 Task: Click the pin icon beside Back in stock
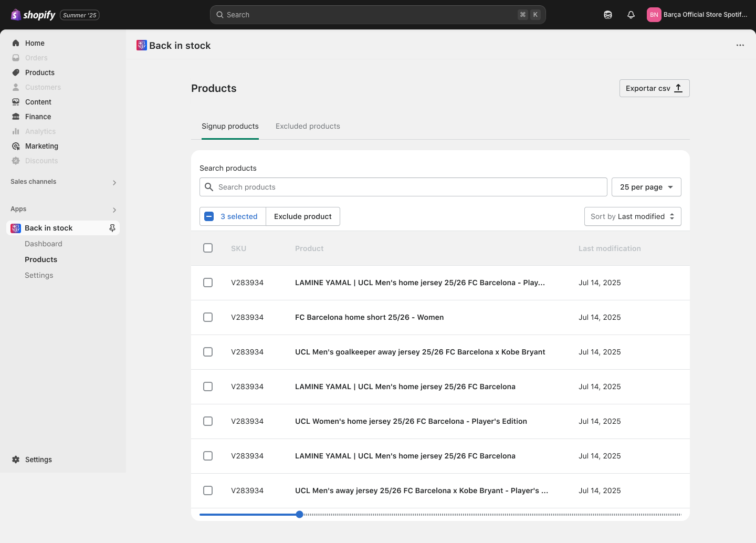point(112,228)
